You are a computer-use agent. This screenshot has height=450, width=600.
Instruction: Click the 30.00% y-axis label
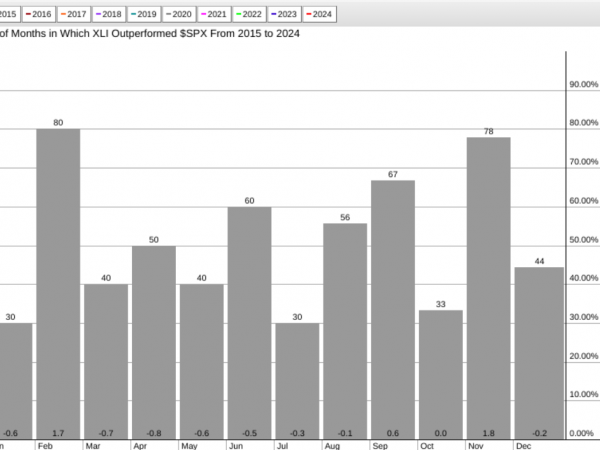584,317
